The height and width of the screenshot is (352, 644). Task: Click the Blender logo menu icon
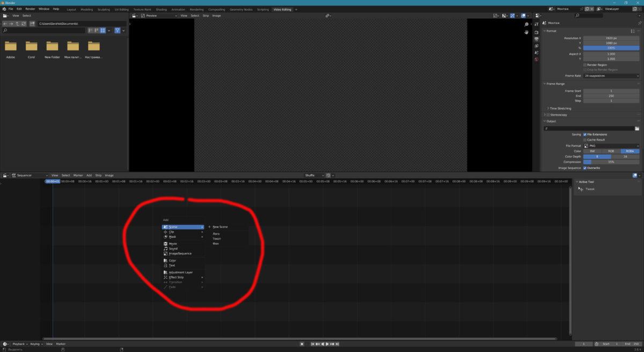4,9
